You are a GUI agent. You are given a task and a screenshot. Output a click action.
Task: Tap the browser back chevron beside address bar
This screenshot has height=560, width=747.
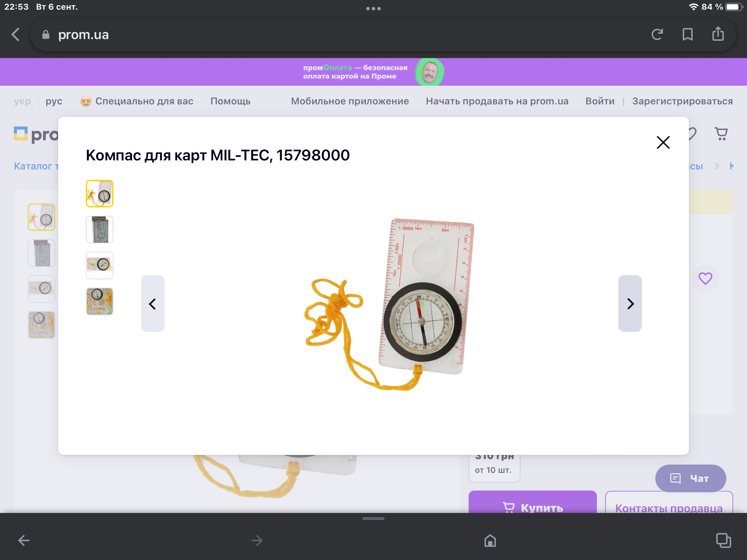[x=16, y=35]
